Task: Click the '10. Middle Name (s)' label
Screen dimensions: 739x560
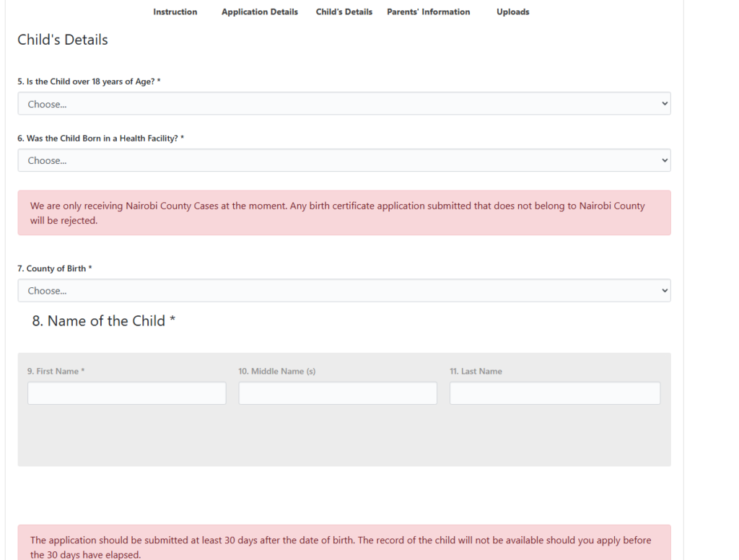Action: tap(276, 372)
